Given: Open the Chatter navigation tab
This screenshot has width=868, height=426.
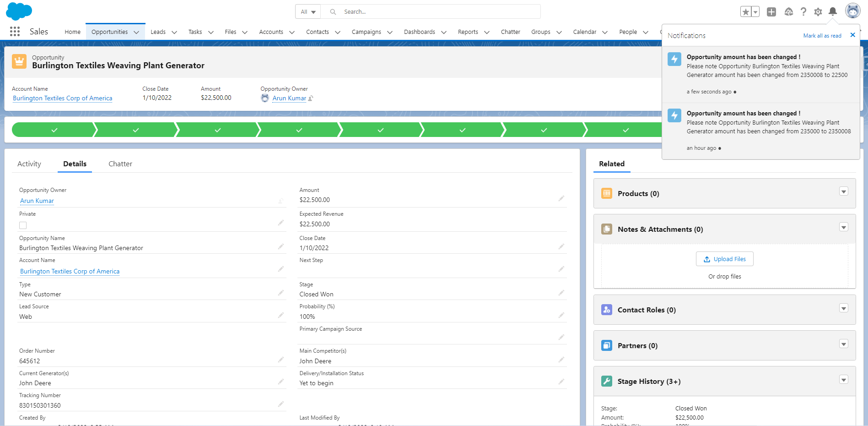Looking at the screenshot, I should click(511, 32).
